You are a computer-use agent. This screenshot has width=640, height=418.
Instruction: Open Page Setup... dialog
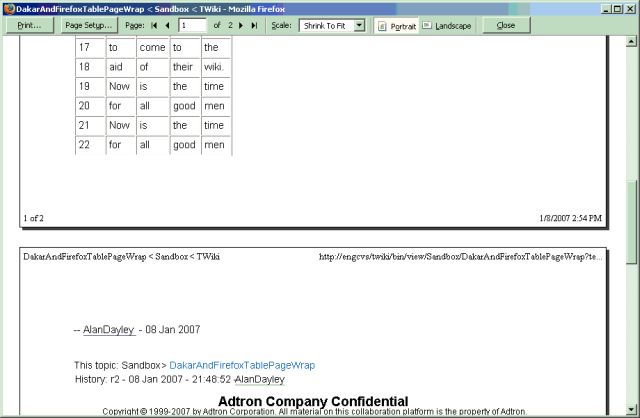pyautogui.click(x=89, y=25)
